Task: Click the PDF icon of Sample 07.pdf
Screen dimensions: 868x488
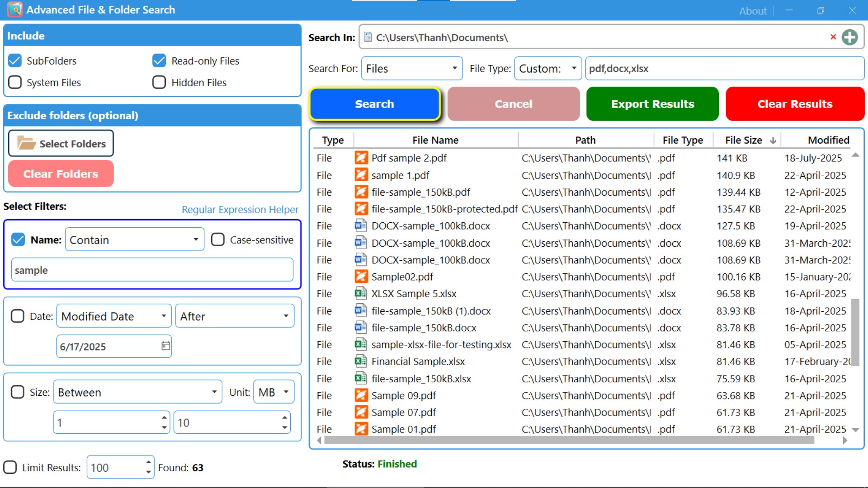Action: (x=361, y=412)
